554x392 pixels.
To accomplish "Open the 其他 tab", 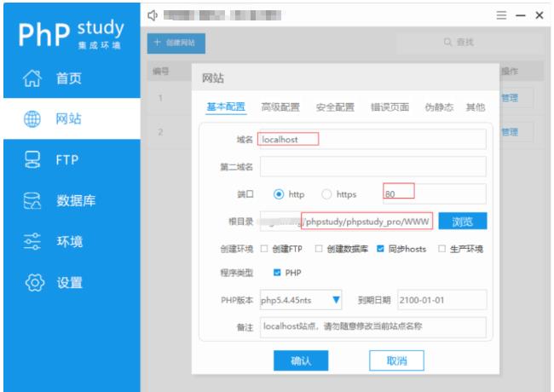I will coord(476,107).
